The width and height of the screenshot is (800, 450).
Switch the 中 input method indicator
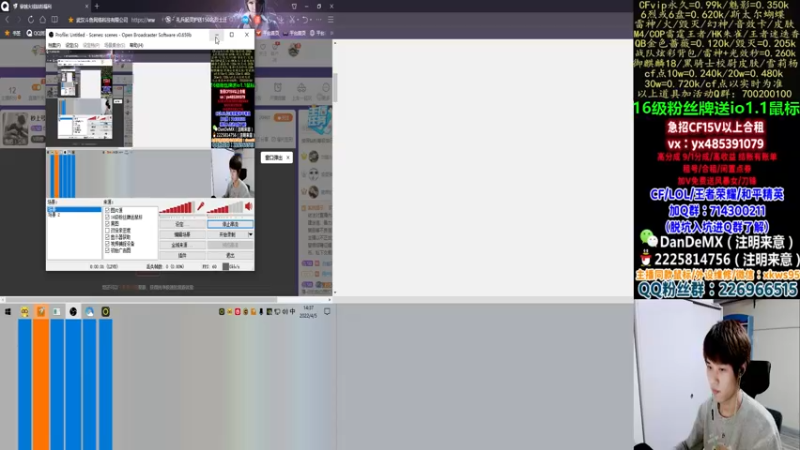coord(292,311)
